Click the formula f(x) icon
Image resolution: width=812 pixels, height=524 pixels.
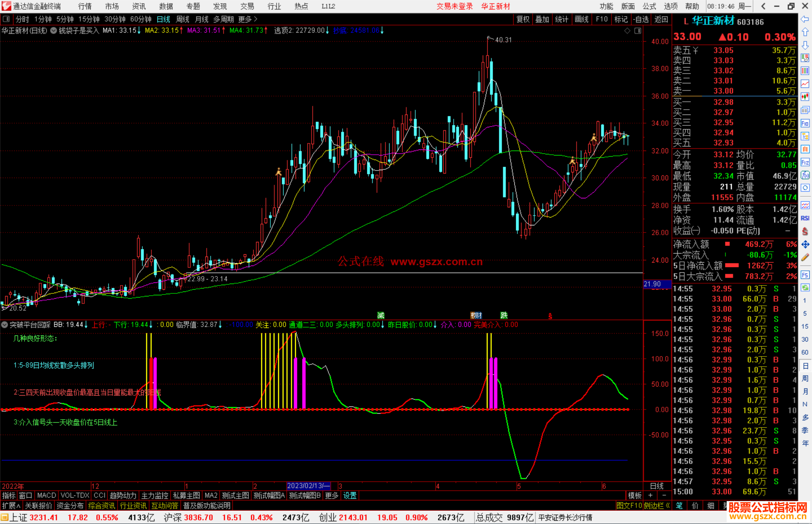coord(805,175)
